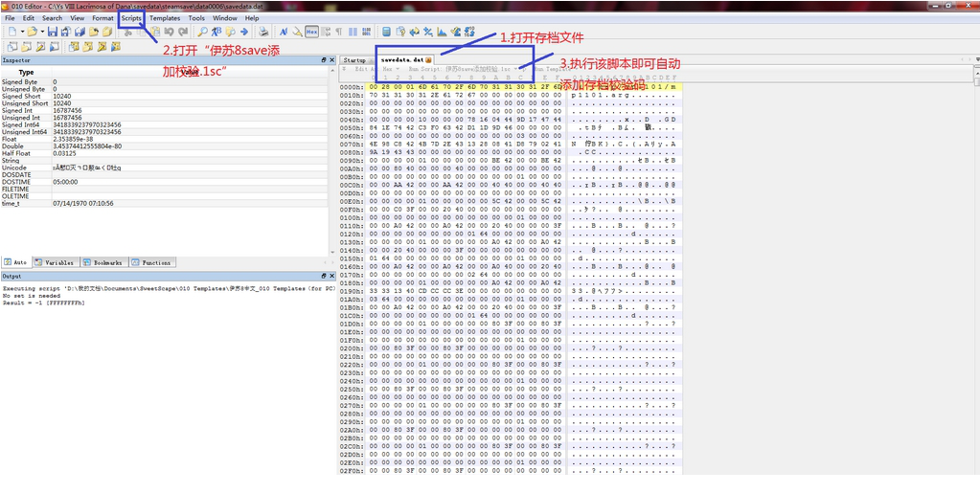The width and height of the screenshot is (980, 493).
Task: Open the Window menu
Action: coord(225,18)
